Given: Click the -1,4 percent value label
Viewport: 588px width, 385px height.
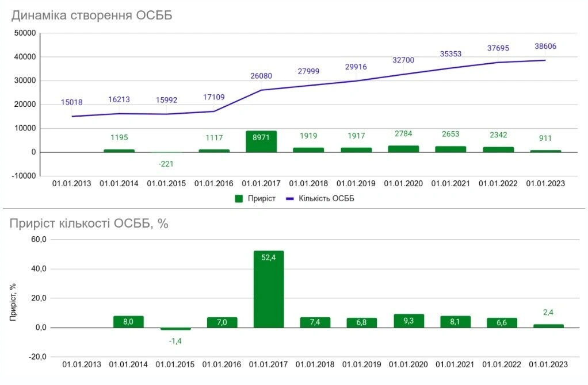Looking at the screenshot, I should [x=175, y=341].
